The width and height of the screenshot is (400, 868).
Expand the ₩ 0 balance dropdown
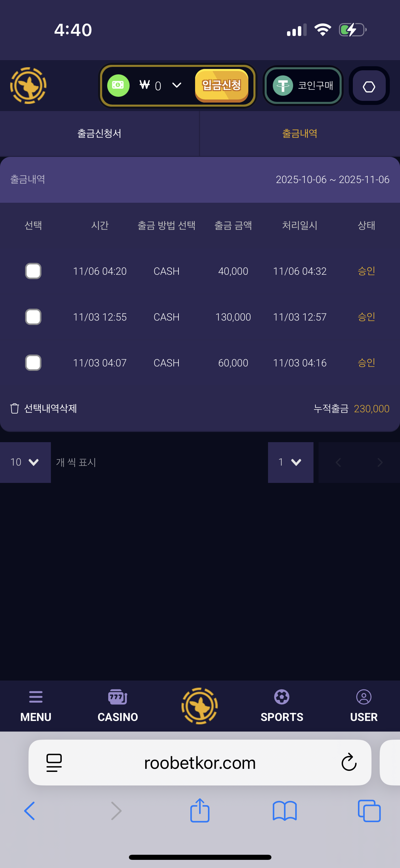176,85
